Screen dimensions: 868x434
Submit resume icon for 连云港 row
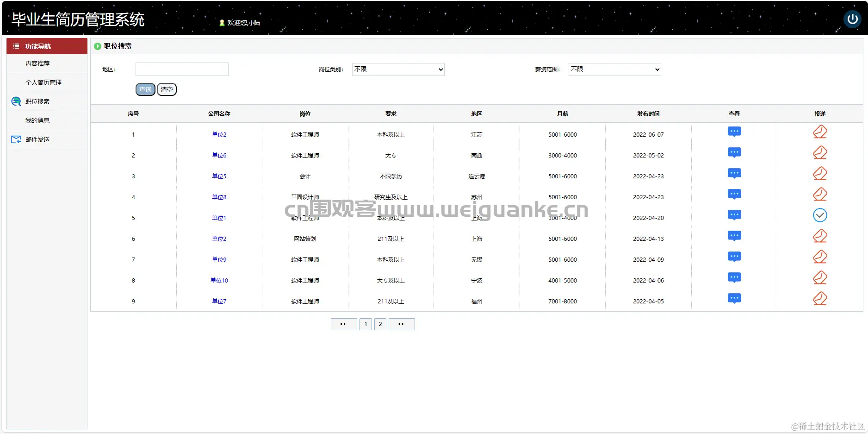point(820,174)
